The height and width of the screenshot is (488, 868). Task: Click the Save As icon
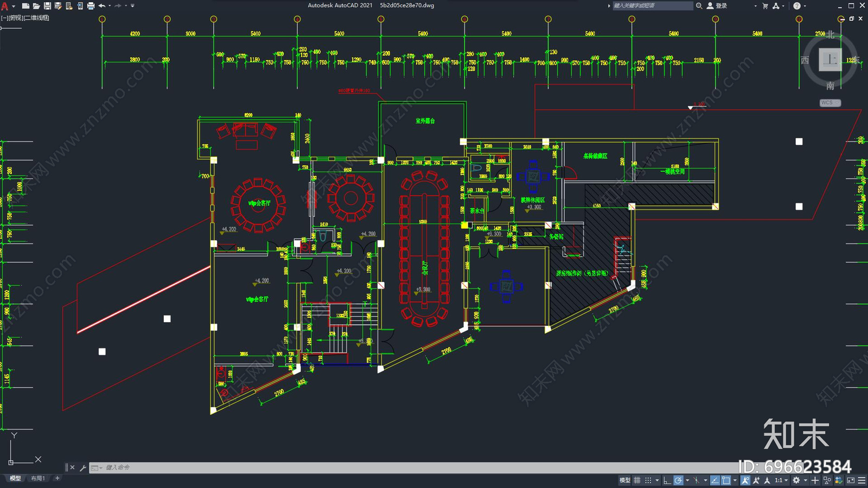58,6
